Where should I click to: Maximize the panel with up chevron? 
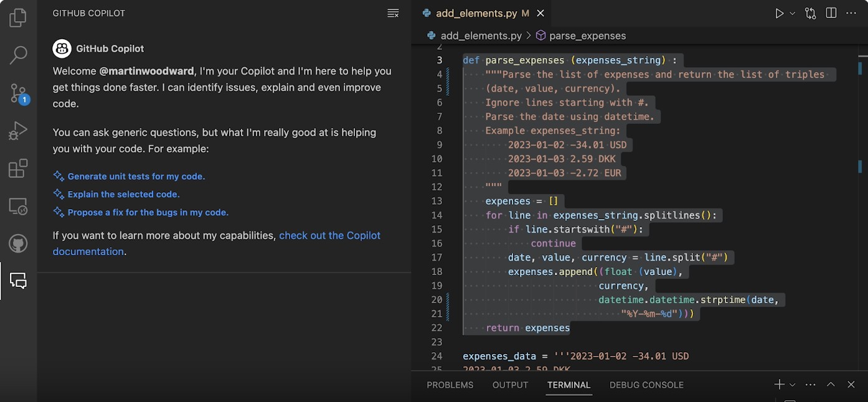pos(831,385)
